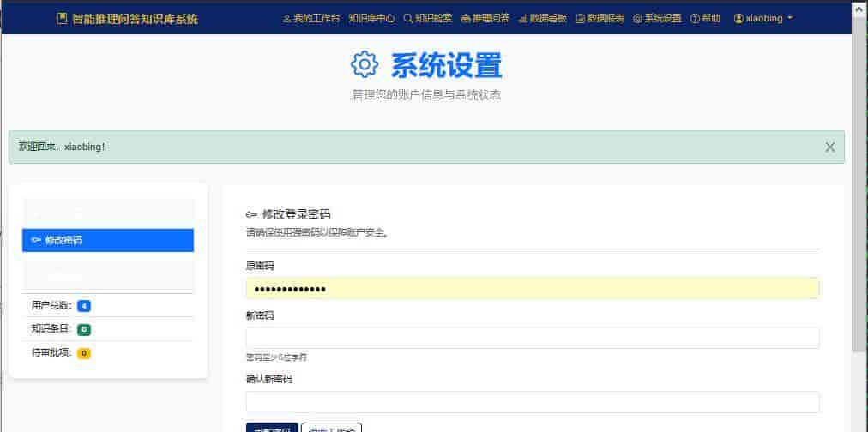Click the 智能推理问答知识库系统 brand logo
The height and width of the screenshot is (432, 868).
pyautogui.click(x=127, y=19)
